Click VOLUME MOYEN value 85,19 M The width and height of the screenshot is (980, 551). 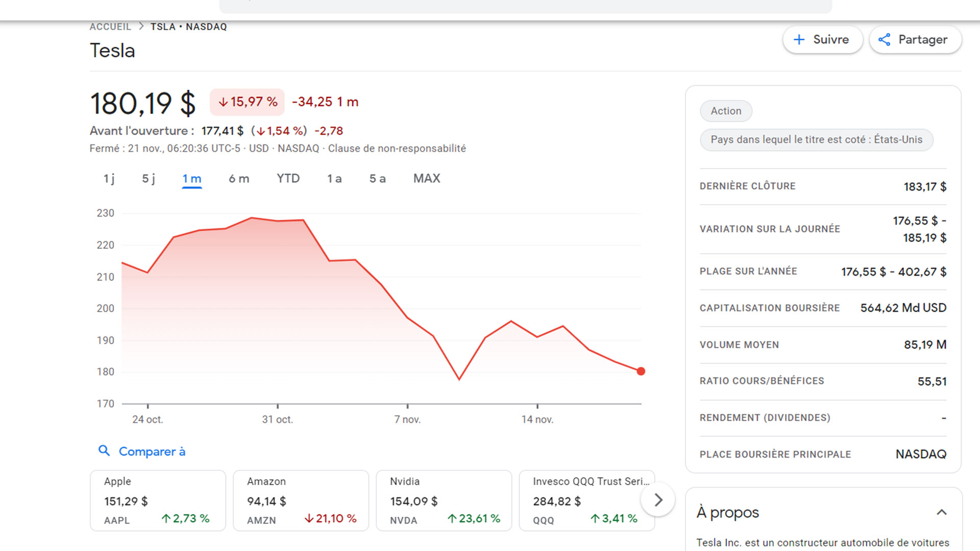pyautogui.click(x=925, y=345)
